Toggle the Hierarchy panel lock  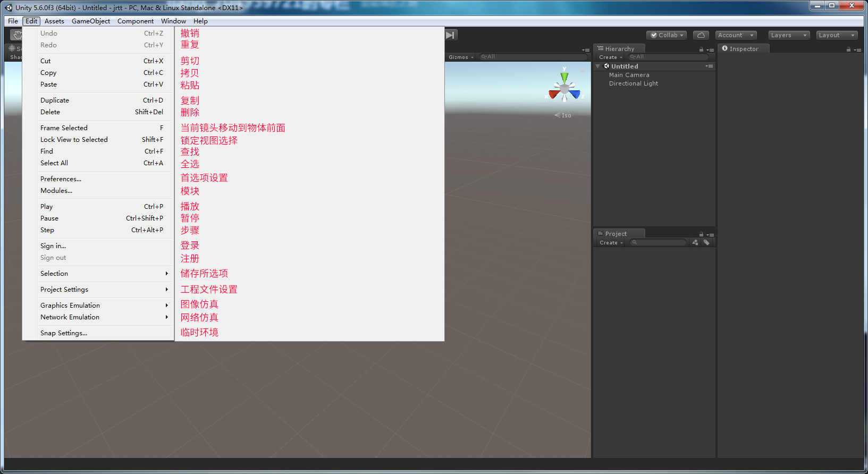(701, 49)
